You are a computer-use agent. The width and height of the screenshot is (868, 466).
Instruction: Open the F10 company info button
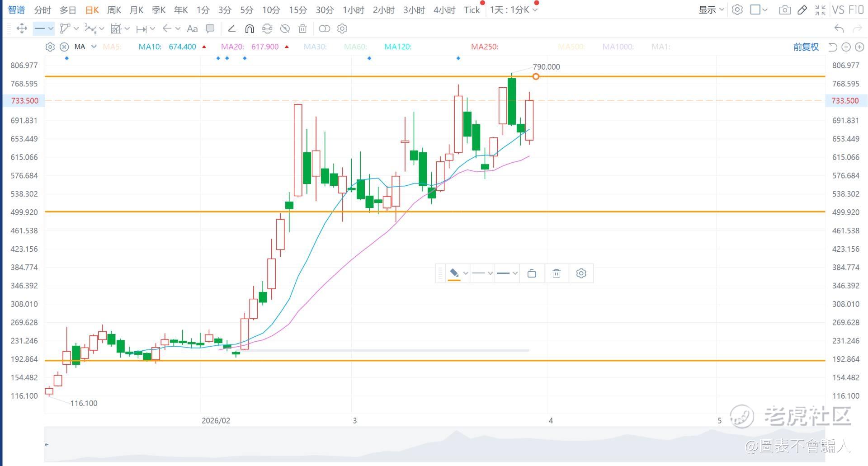click(856, 9)
